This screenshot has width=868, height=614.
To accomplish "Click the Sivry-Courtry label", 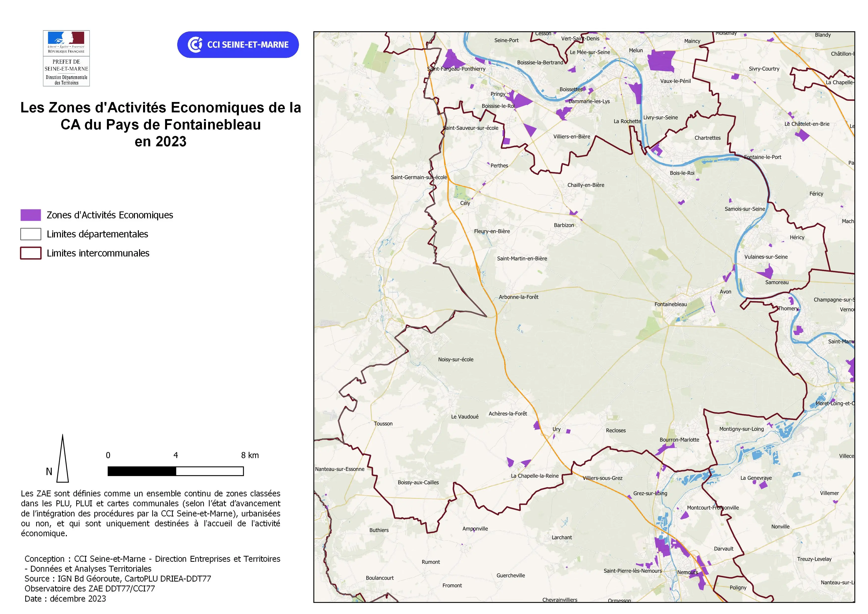I will [x=764, y=68].
